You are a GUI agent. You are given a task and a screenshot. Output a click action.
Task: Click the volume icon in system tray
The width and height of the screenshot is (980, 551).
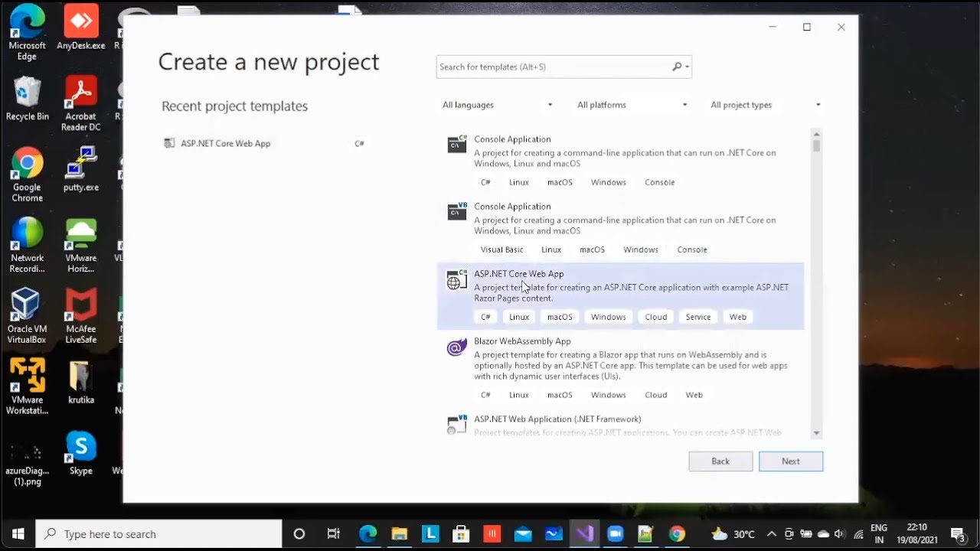pyautogui.click(x=840, y=534)
